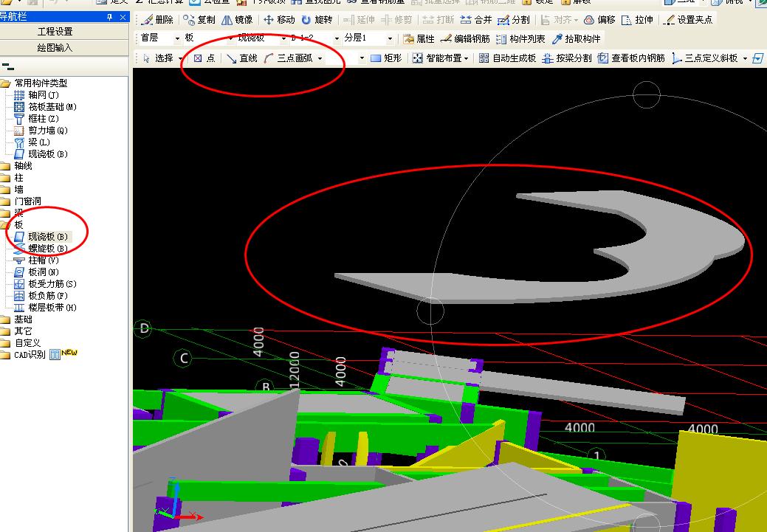This screenshot has width=767, height=532.
Task: Close the 导航栏 panel
Action: [x=123, y=17]
